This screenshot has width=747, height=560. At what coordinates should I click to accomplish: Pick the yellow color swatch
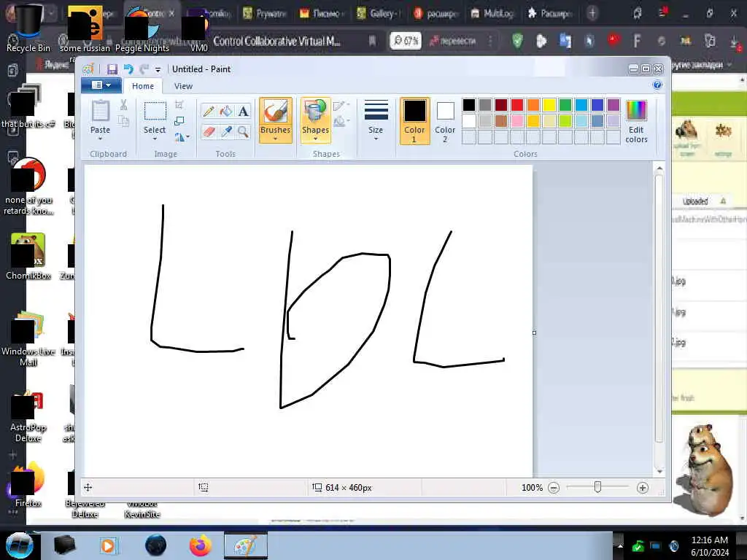(x=549, y=105)
